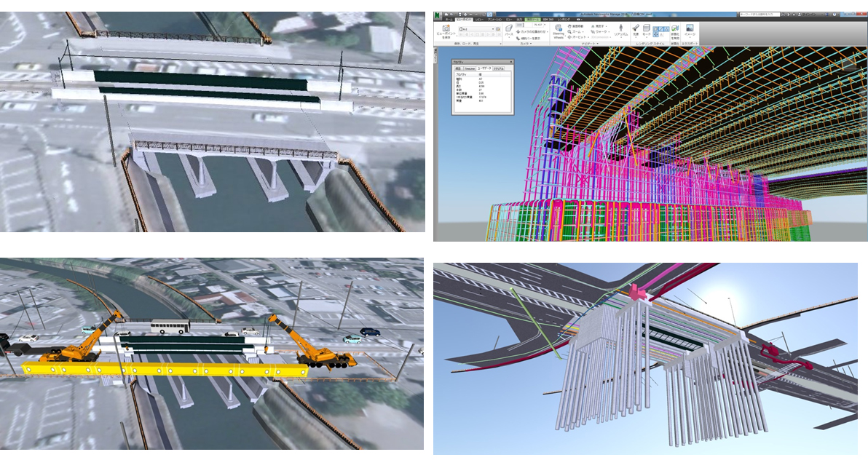Switch to the Viewpoint ribbon tab
This screenshot has width=868, height=468.
tap(462, 19)
